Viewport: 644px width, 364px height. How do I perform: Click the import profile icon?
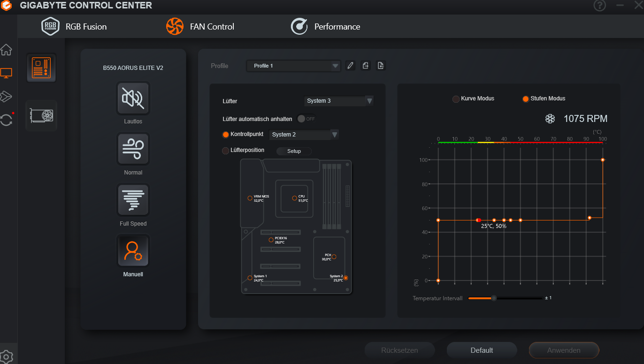point(381,66)
